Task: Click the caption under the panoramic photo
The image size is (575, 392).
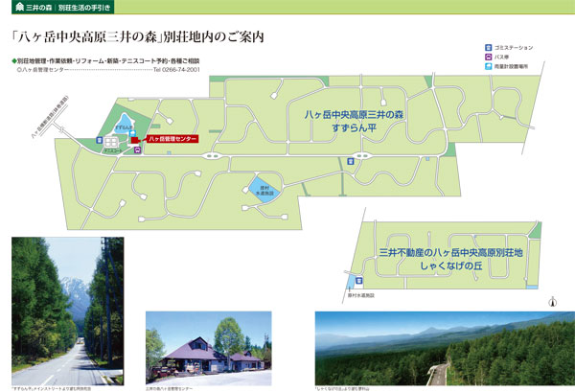Action: click(x=342, y=389)
